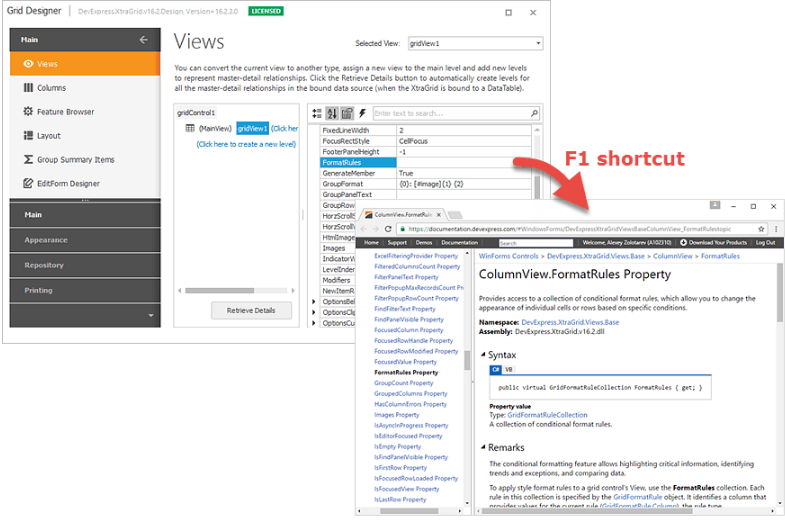The image size is (785, 520).
Task: Expand the OptionsBehavior property node
Action: click(x=314, y=302)
